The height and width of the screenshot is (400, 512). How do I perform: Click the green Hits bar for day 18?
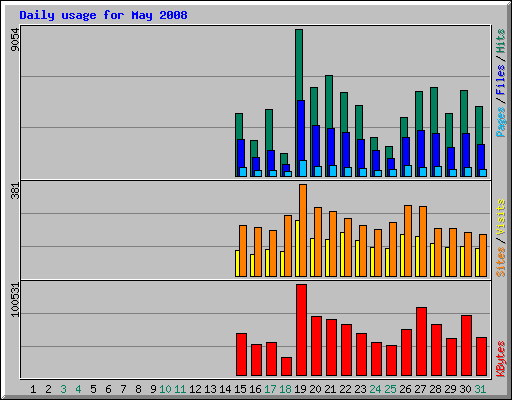click(284, 158)
